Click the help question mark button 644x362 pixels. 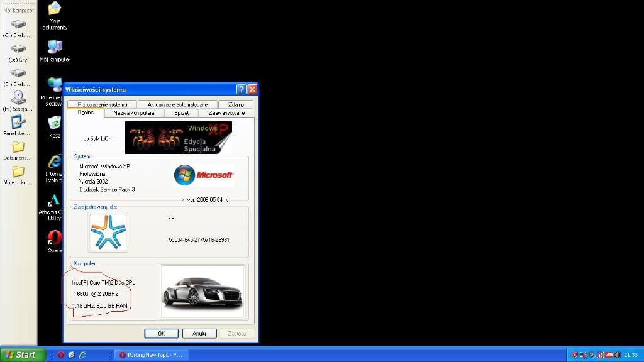coord(241,89)
